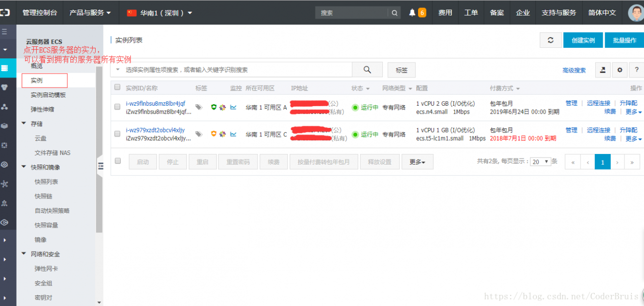Screen dimensions: 644x306
Task: Switch language via 简体中文
Action: tap(602, 13)
